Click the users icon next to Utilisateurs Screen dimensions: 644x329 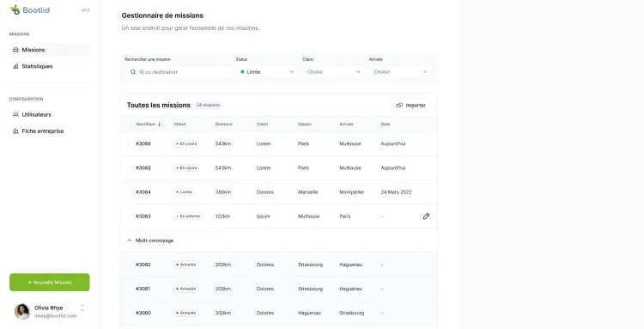click(x=15, y=114)
